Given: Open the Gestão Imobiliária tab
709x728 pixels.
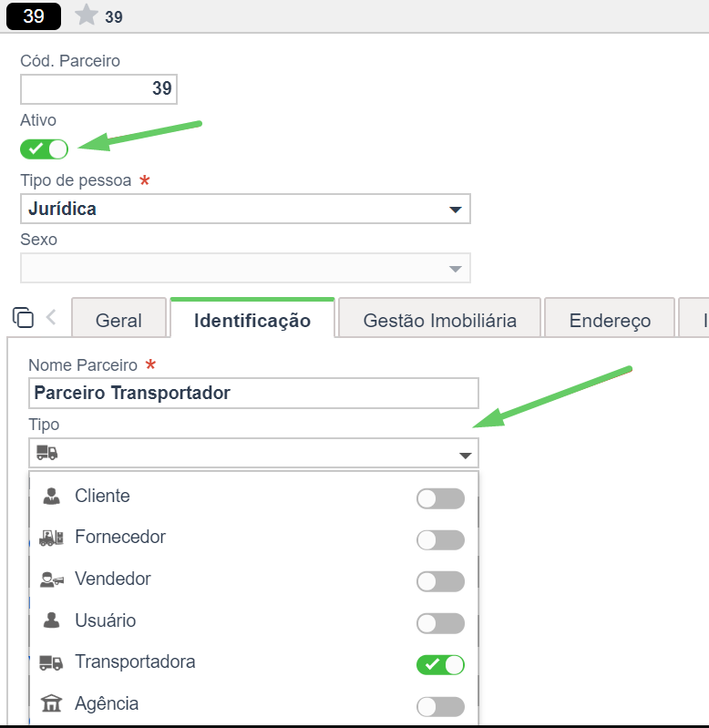Looking at the screenshot, I should tap(439, 320).
